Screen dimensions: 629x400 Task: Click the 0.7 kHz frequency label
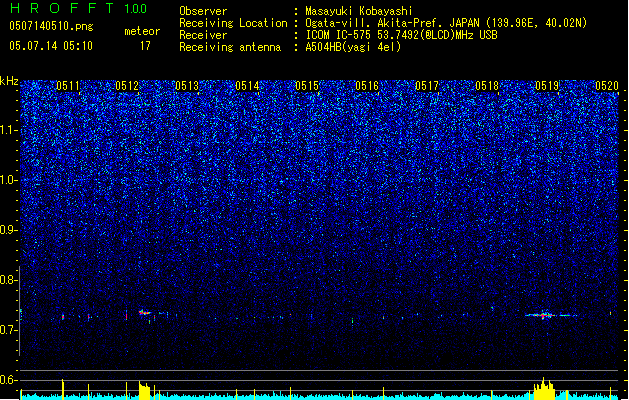[x=9, y=330]
